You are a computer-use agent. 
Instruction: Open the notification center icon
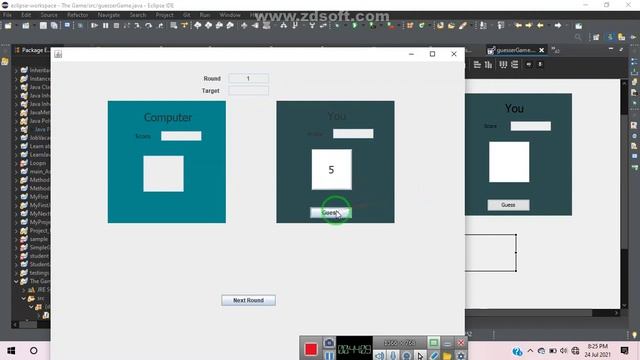[624, 351]
